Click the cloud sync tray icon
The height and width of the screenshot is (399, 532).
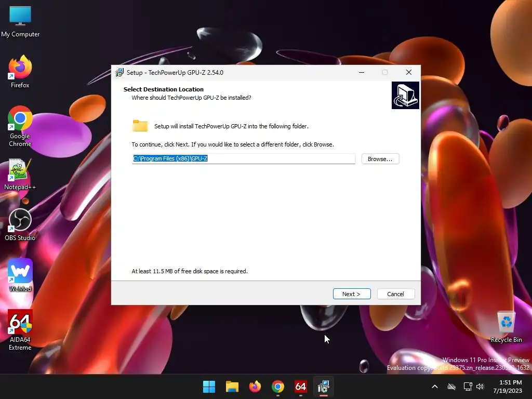tap(451, 387)
